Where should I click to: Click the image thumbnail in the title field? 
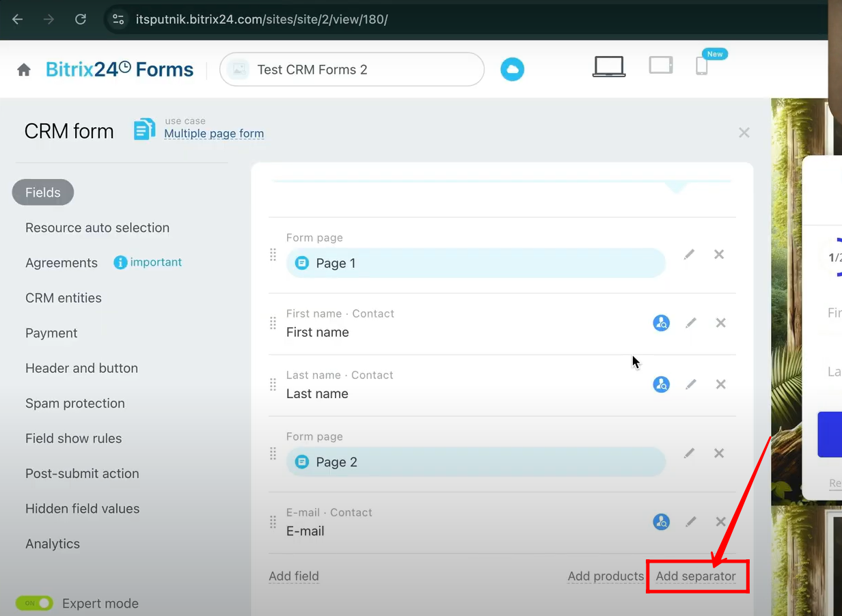[x=239, y=70]
